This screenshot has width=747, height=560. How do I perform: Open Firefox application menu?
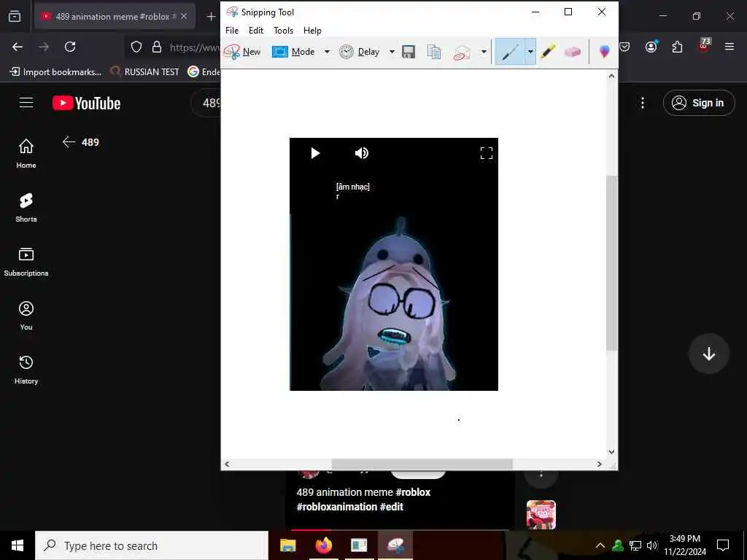tap(729, 47)
